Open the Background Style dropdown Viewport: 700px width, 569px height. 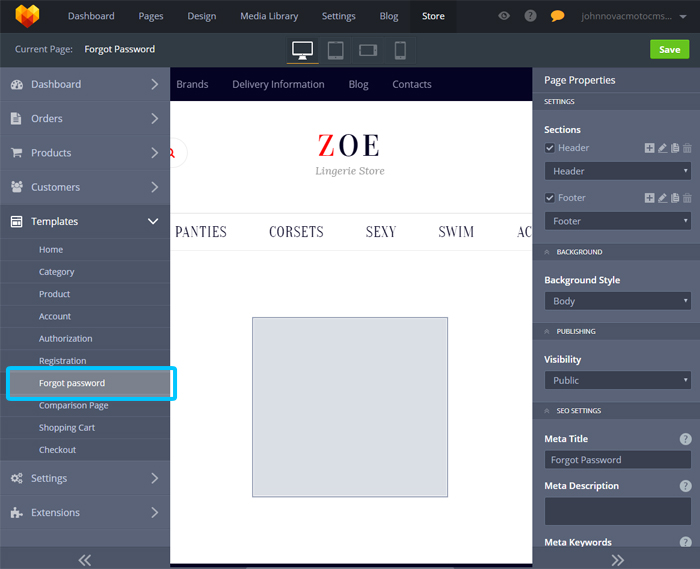click(x=617, y=301)
